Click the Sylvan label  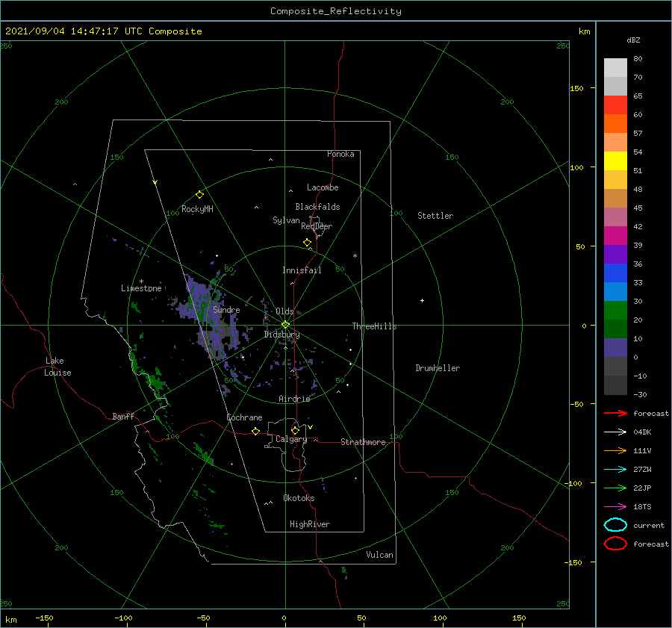click(x=286, y=220)
